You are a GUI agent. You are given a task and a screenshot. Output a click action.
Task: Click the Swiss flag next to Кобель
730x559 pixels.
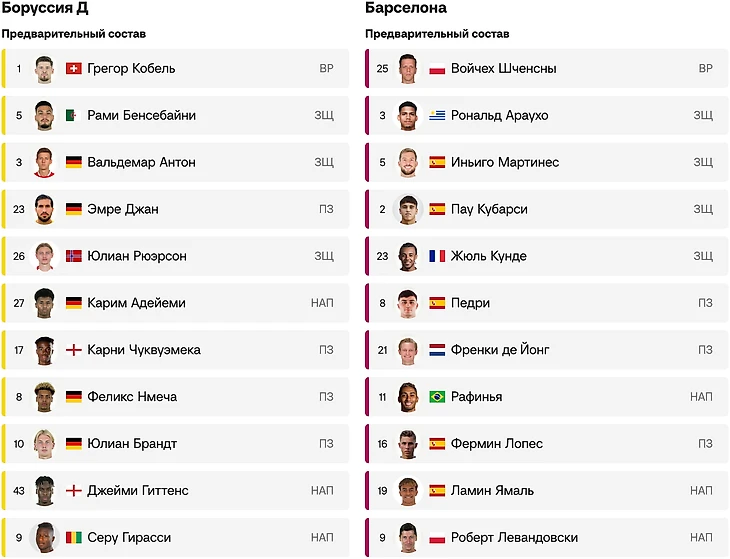click(73, 69)
